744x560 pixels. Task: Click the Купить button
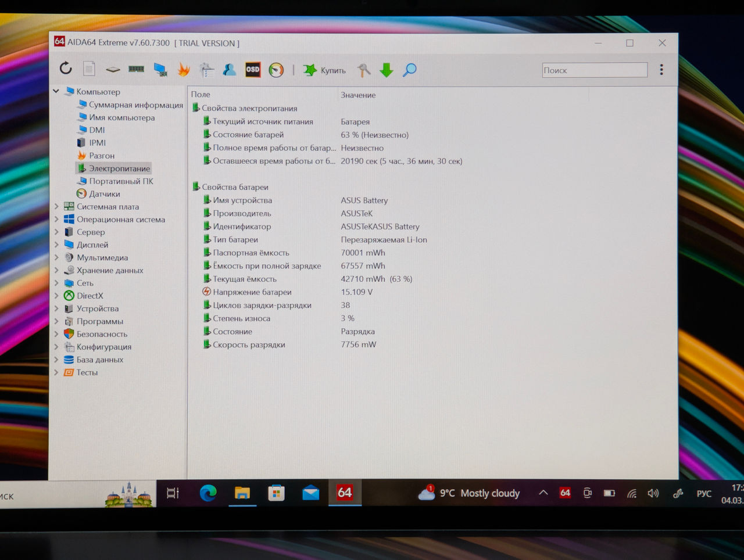(x=324, y=70)
